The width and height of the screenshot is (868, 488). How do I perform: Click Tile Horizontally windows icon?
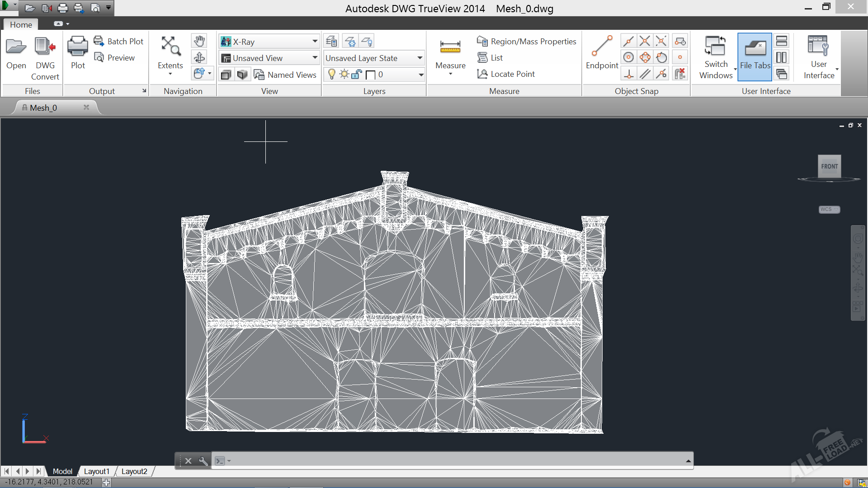(781, 41)
